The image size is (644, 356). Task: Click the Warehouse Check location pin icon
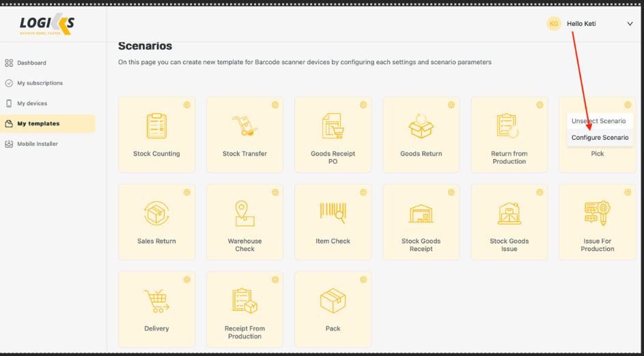coord(244,213)
